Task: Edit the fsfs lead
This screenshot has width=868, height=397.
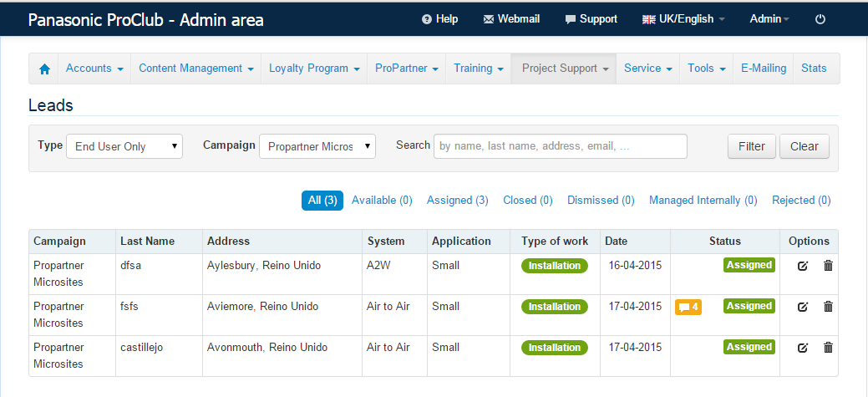Action: (803, 307)
